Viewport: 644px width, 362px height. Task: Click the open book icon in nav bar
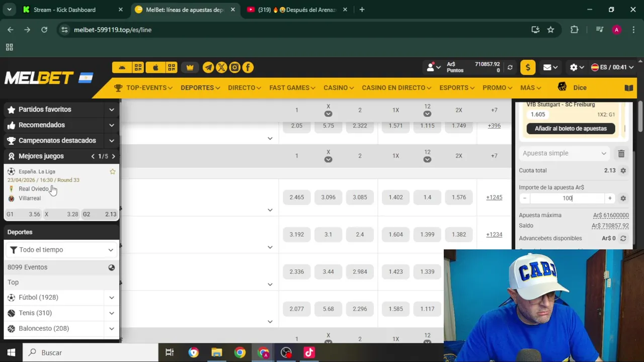pos(629,88)
